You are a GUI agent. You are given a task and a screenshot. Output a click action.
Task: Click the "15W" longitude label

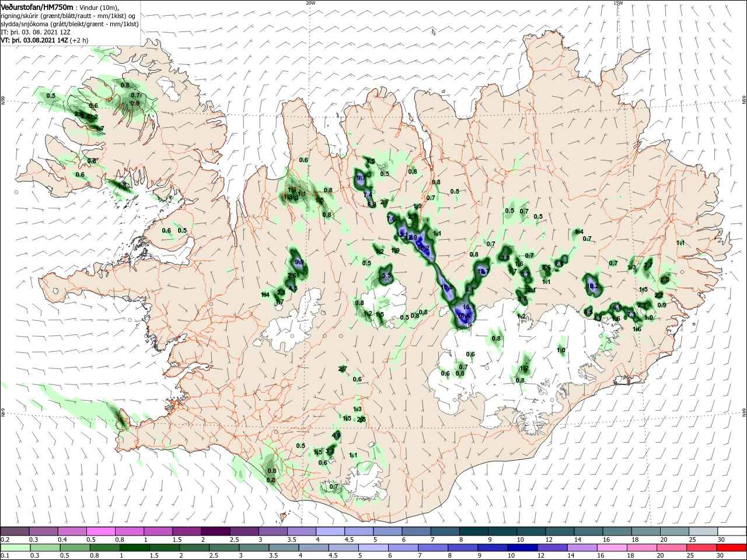[x=618, y=3]
